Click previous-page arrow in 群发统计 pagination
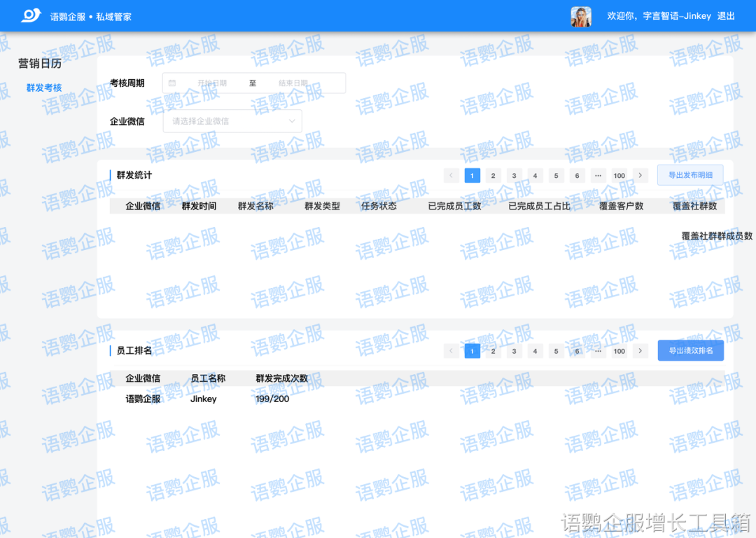Image resolution: width=756 pixels, height=538 pixels. (451, 175)
